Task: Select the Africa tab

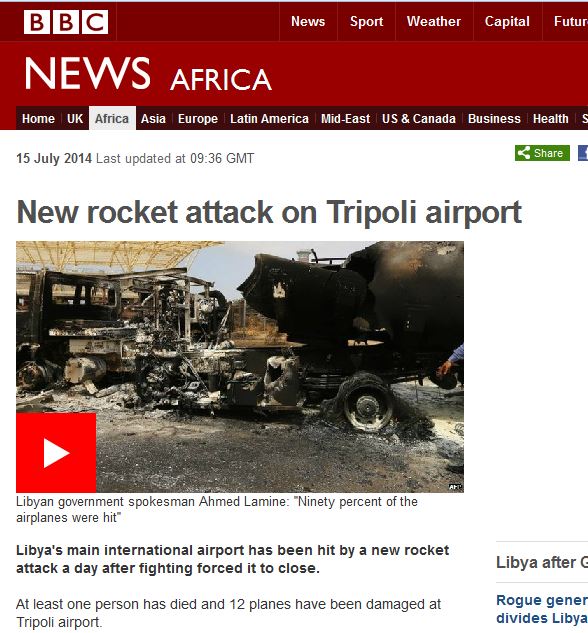Action: click(112, 119)
